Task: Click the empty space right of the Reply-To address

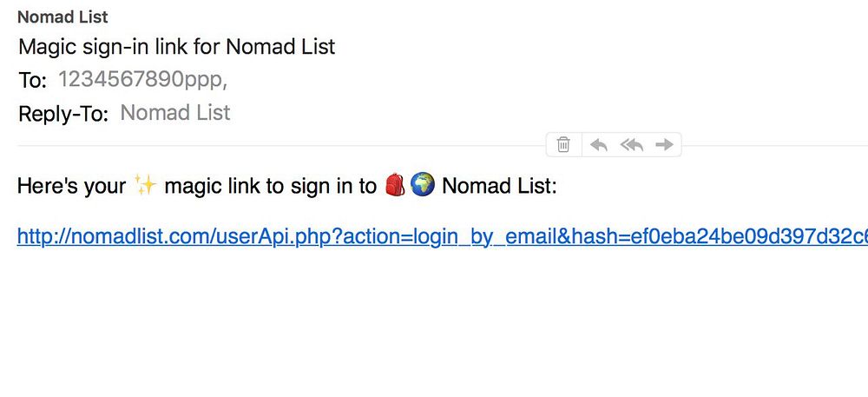Action: click(521, 113)
